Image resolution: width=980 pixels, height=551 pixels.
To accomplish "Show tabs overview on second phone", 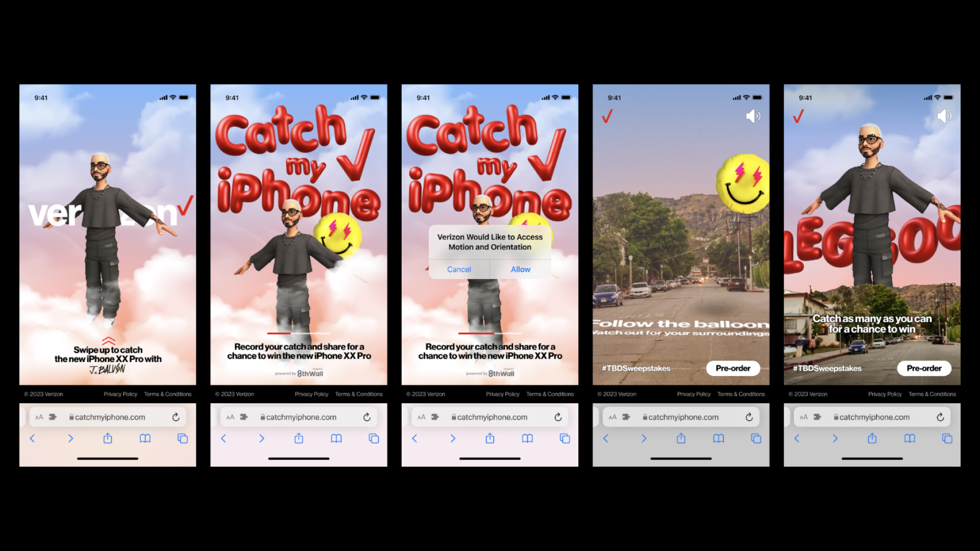I will click(x=374, y=439).
